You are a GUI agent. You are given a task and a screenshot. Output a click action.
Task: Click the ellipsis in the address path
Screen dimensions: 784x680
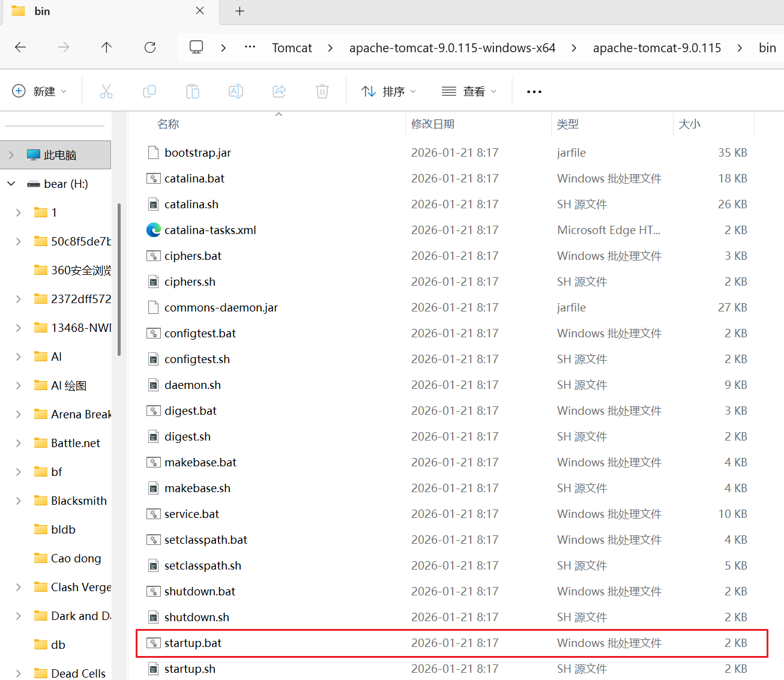pyautogui.click(x=250, y=47)
